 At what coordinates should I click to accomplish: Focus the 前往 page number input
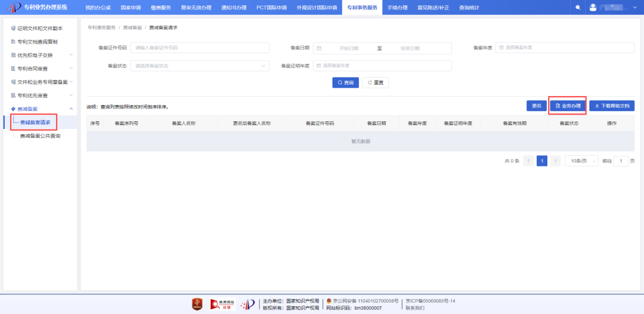click(621, 161)
